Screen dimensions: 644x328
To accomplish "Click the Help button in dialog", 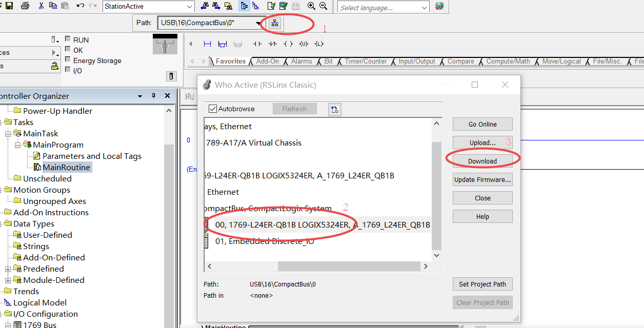I will pos(482,216).
